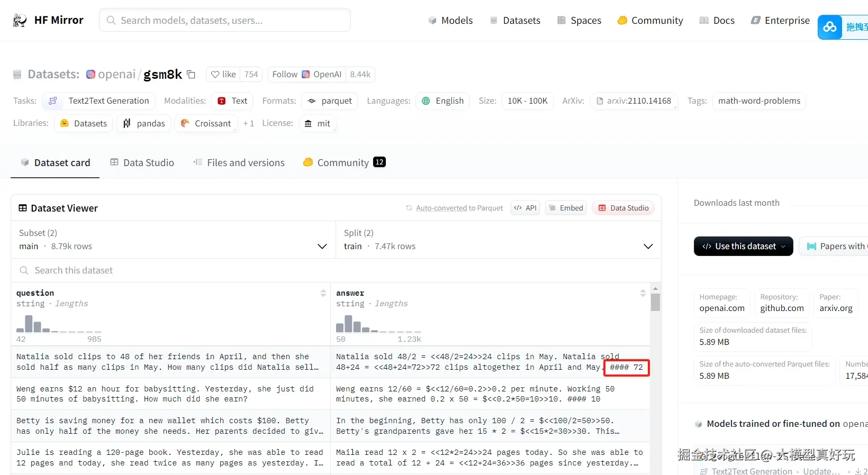
Task: Focus the search models, datasets, users field
Action: [225, 20]
